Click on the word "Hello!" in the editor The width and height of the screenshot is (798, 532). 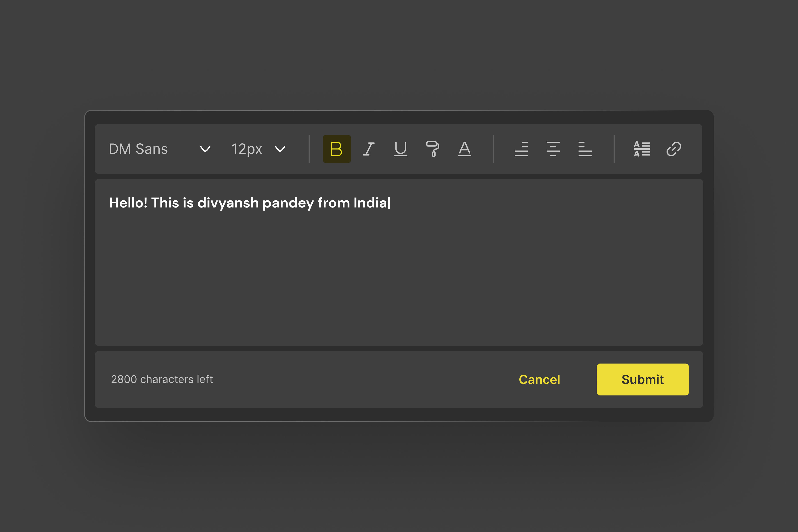(128, 203)
